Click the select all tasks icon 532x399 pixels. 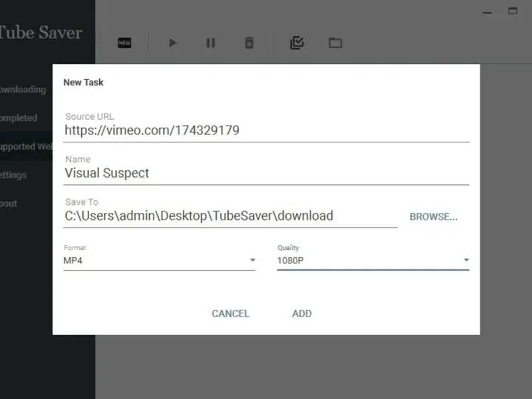click(x=297, y=43)
